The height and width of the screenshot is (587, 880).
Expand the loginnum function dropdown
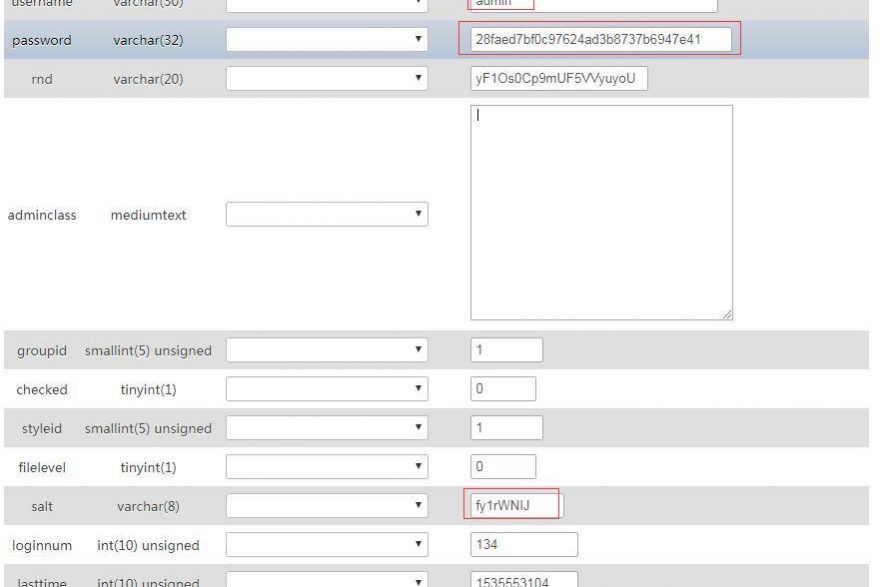[x=327, y=545]
